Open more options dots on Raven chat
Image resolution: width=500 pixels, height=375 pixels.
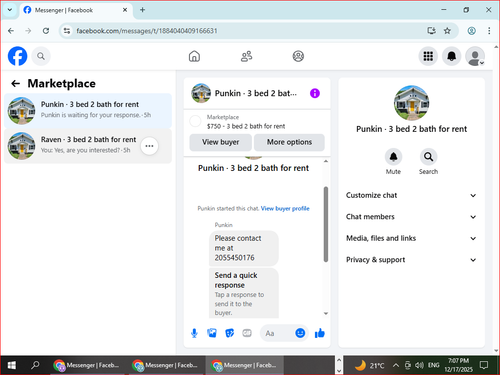[x=149, y=146]
